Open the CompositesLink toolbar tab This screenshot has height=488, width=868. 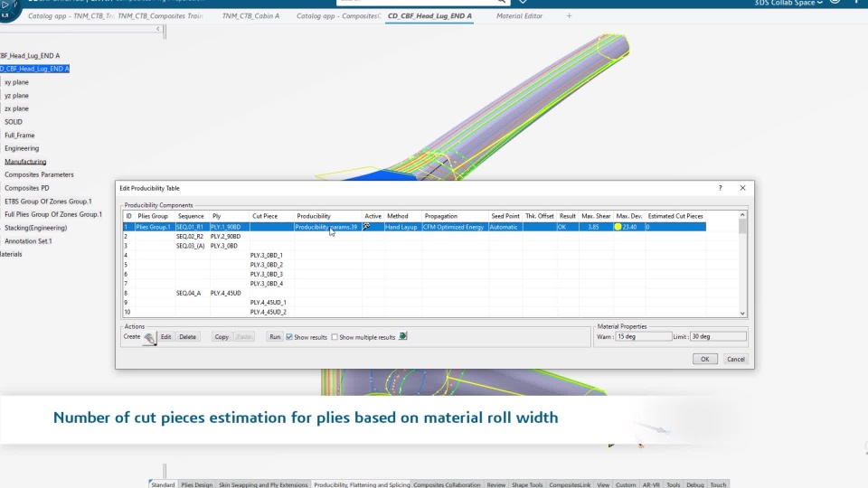click(x=570, y=484)
